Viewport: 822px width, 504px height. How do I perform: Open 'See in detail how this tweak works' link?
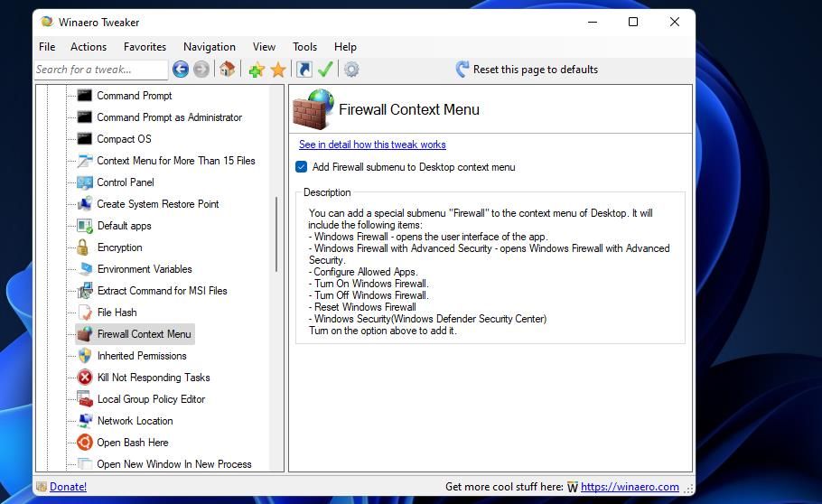[372, 145]
